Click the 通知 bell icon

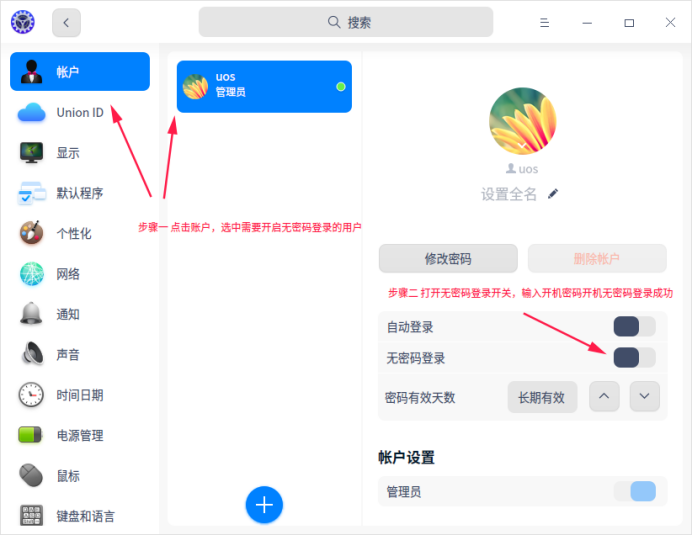[x=31, y=314]
